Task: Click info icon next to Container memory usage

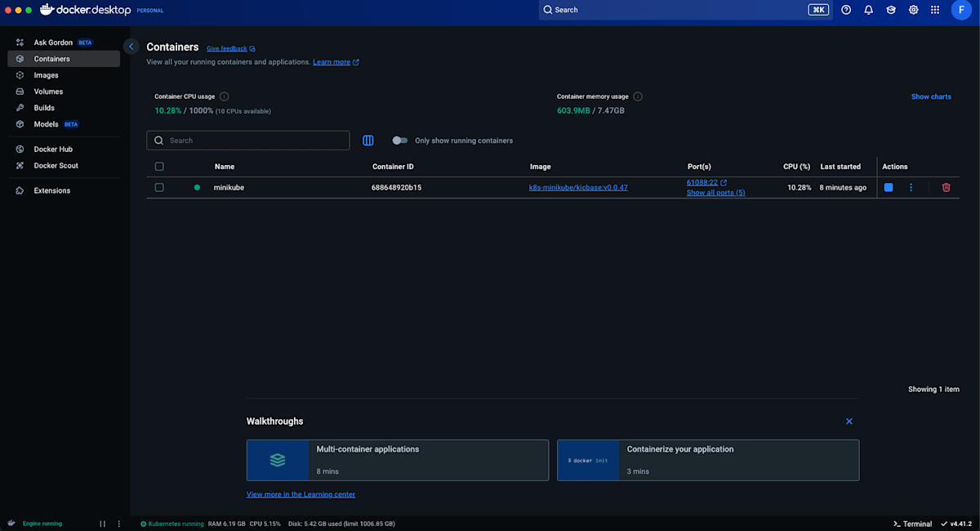Action: coord(638,96)
